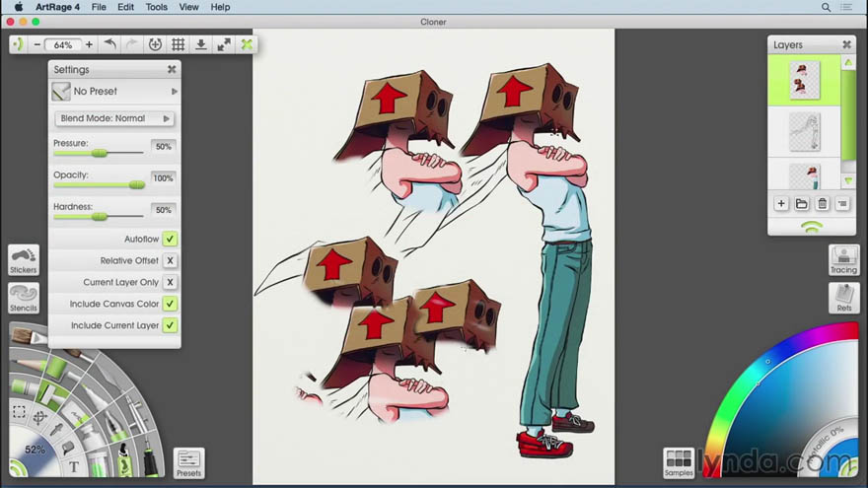868x488 pixels.
Task: Collapse the Layers panel via green arc
Action: point(812,227)
